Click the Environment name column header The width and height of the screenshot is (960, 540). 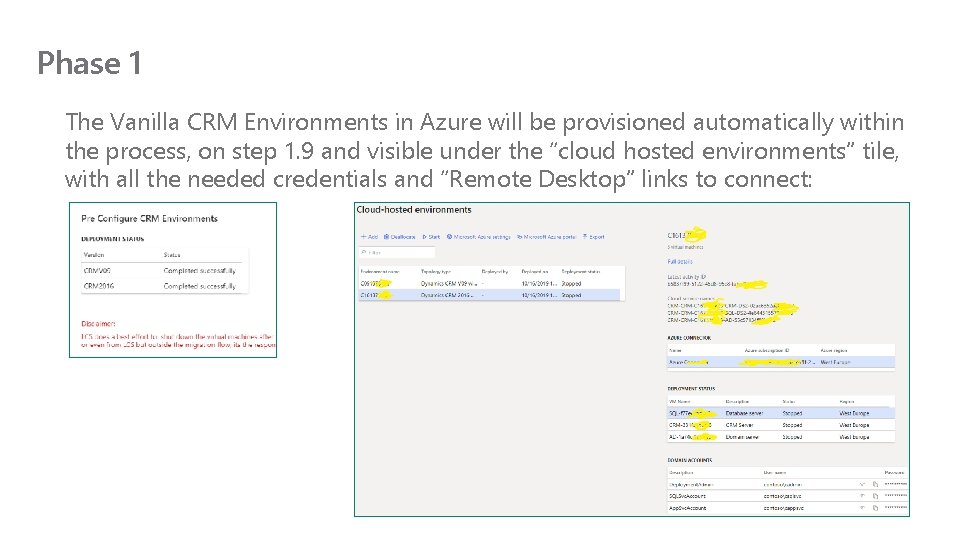coord(380,271)
